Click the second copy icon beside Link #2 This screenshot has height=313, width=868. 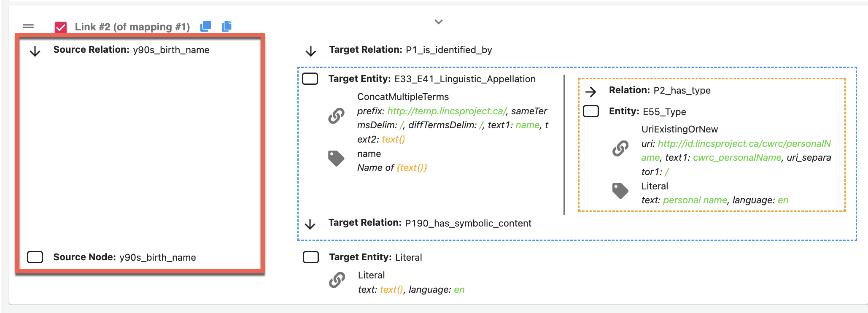(x=226, y=26)
